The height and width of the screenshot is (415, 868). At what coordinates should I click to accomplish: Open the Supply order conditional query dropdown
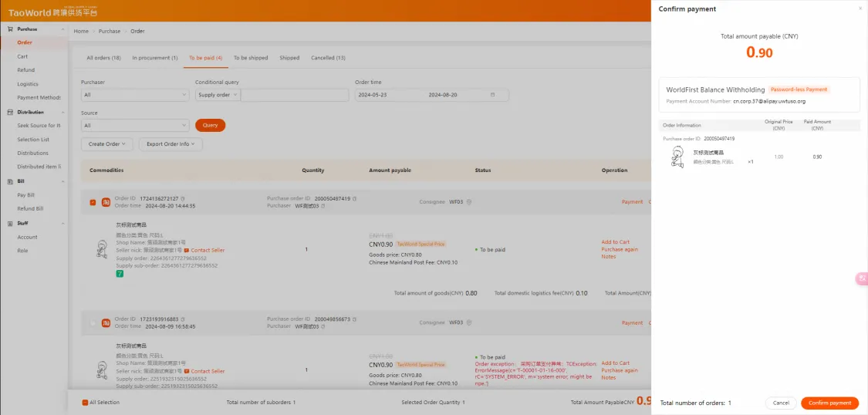pyautogui.click(x=218, y=95)
